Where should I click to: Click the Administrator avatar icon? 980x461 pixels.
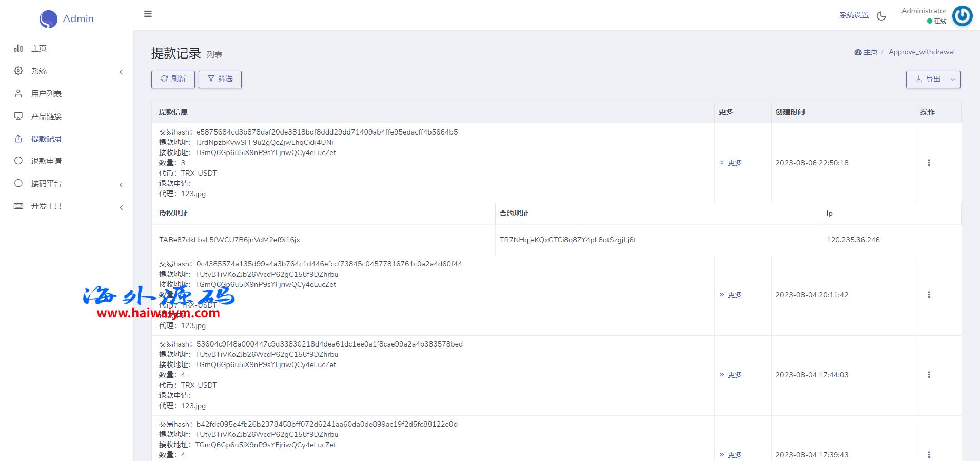tap(962, 16)
